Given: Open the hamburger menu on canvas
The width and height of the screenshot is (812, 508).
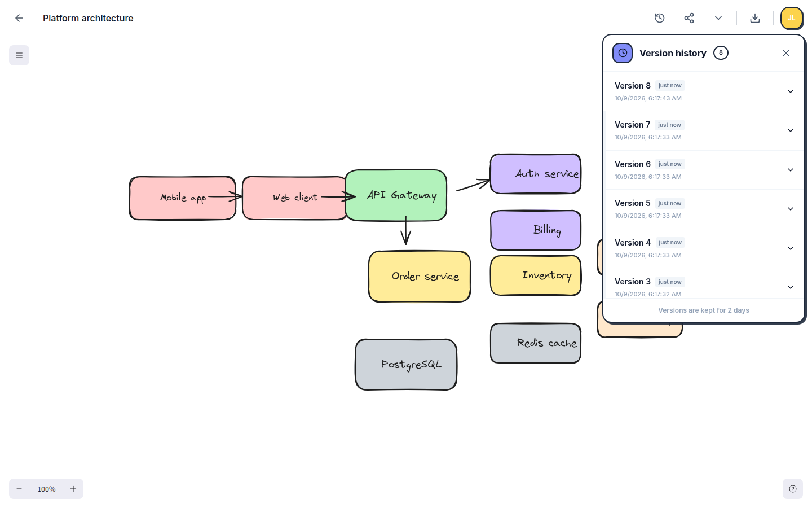Looking at the screenshot, I should 19,55.
